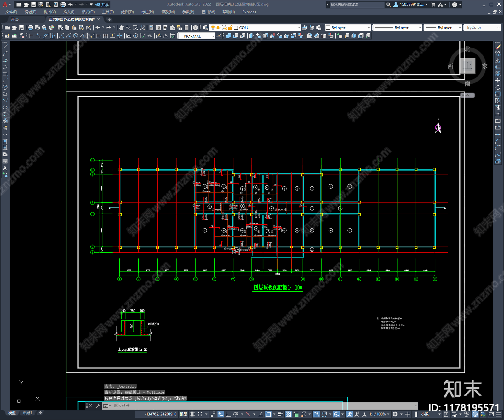The height and width of the screenshot is (420, 504).
Task: Toggle object snap in status bar
Action: tap(268, 414)
